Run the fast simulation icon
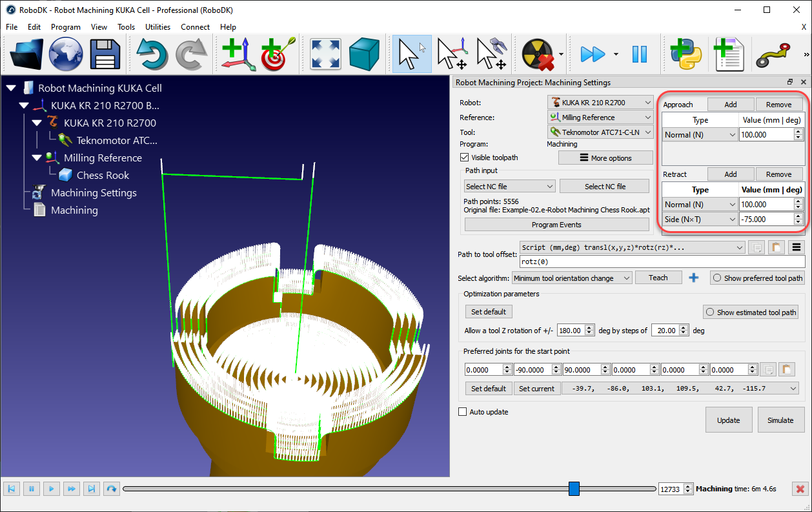The image size is (812, 512). (594, 54)
